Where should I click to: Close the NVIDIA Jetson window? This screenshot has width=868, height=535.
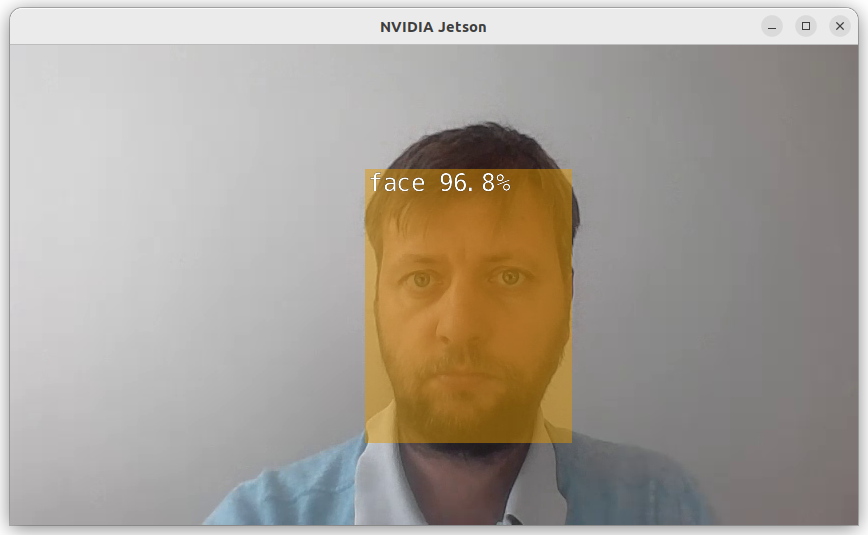[840, 26]
